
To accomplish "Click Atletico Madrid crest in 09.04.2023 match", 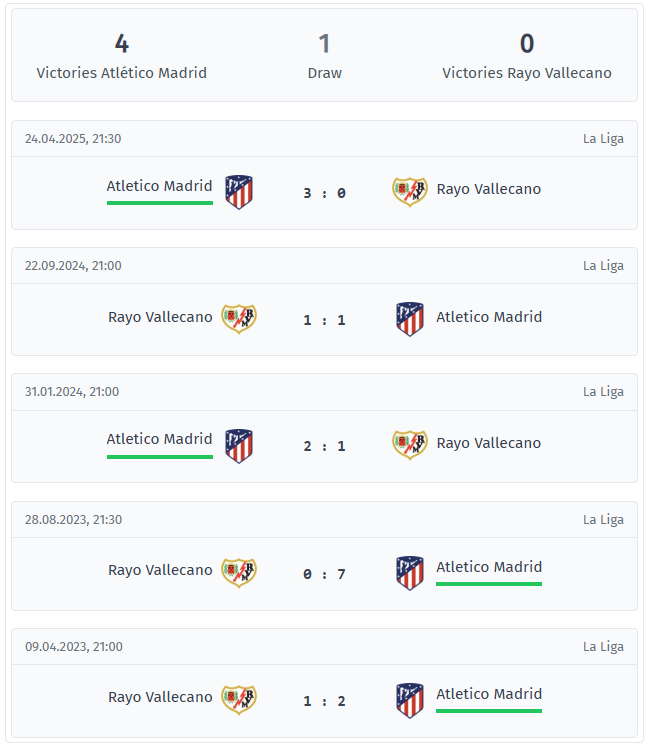I will [410, 700].
